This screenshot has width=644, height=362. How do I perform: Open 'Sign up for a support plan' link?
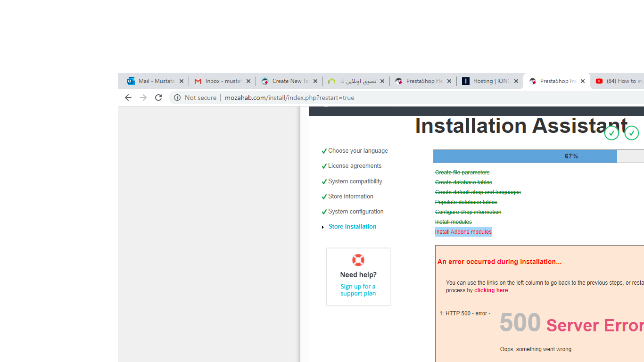[358, 290]
